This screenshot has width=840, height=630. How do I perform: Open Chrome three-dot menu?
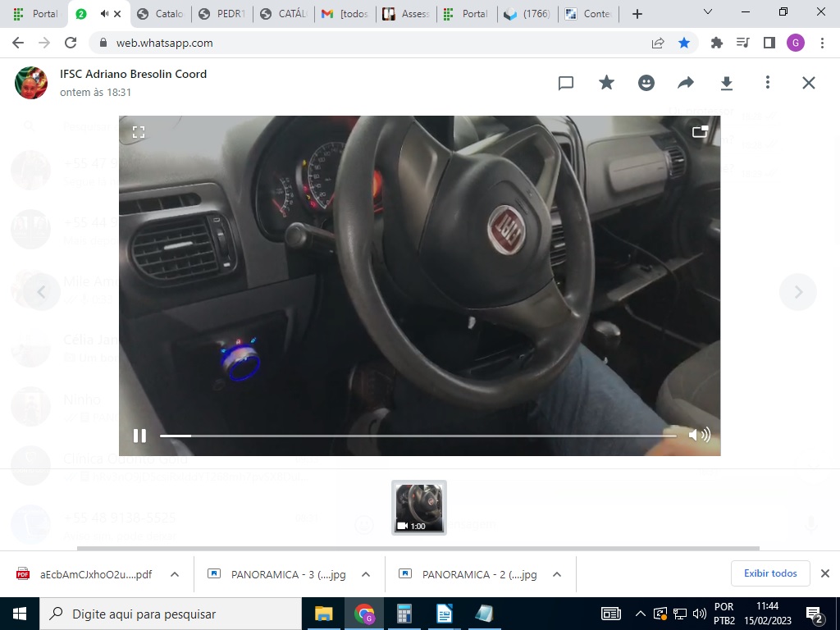(x=822, y=43)
